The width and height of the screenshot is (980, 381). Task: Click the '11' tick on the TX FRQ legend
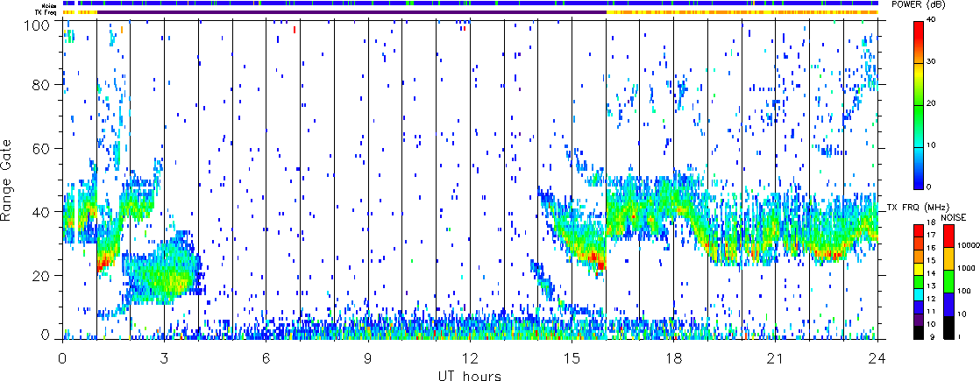coord(931,311)
